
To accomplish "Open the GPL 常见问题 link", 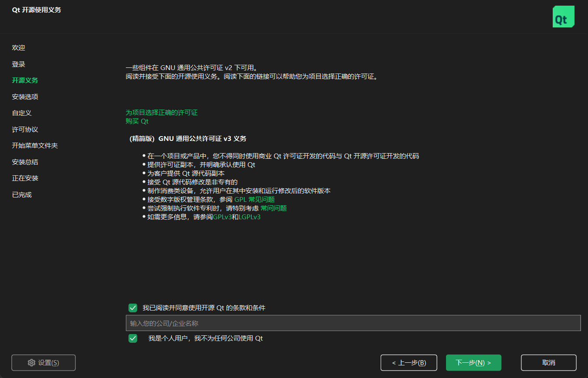I will pos(255,200).
